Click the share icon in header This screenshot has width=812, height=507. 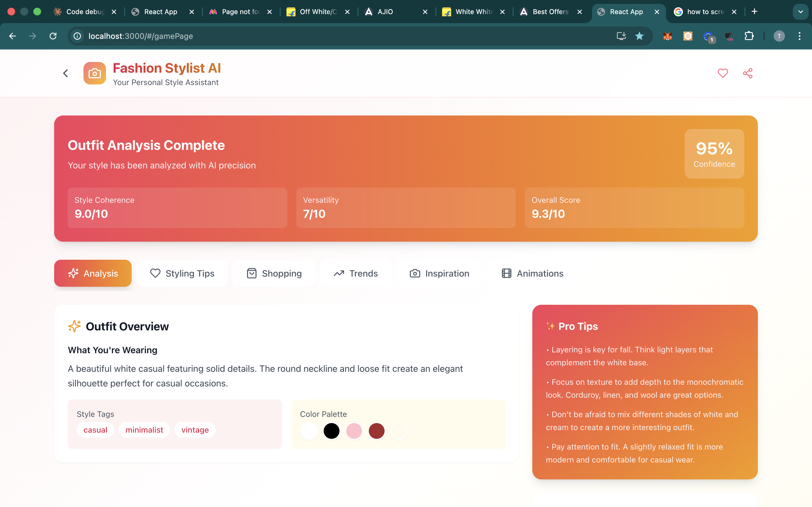click(x=747, y=73)
